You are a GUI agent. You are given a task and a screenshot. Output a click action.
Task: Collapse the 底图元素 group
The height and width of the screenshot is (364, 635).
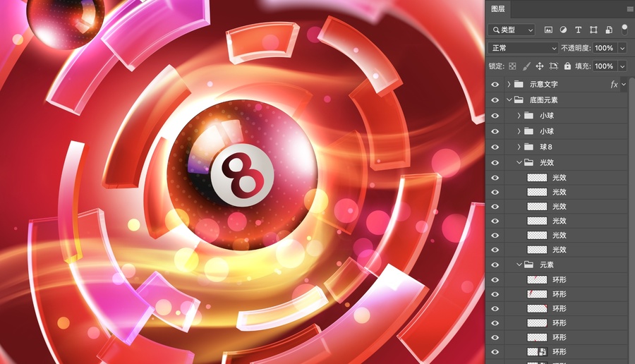coord(509,99)
